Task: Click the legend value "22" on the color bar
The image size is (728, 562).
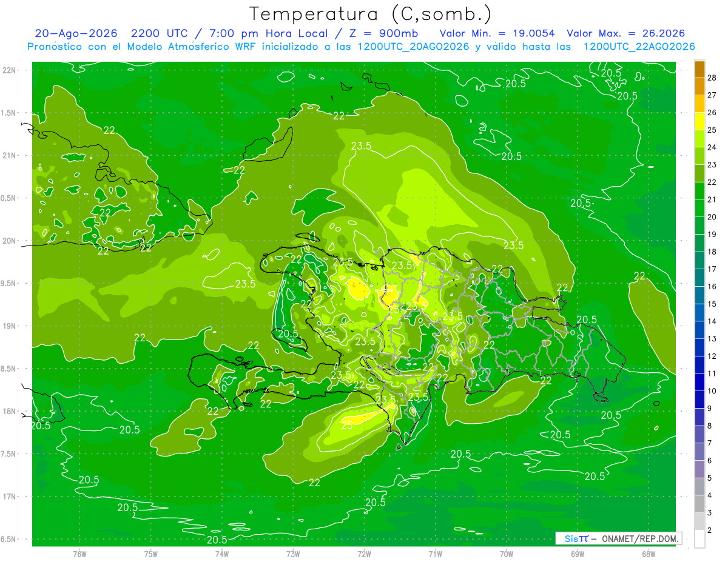Action: coord(712,182)
